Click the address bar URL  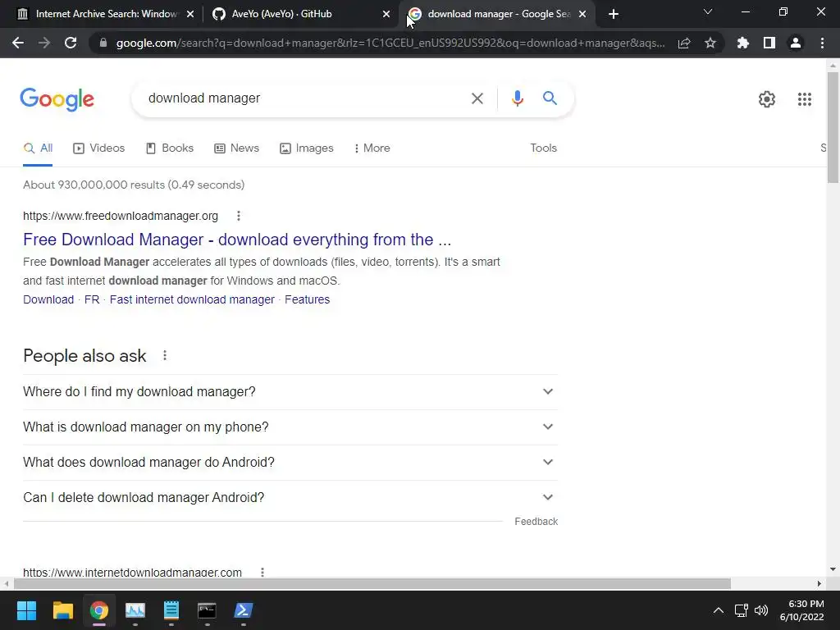(x=390, y=43)
